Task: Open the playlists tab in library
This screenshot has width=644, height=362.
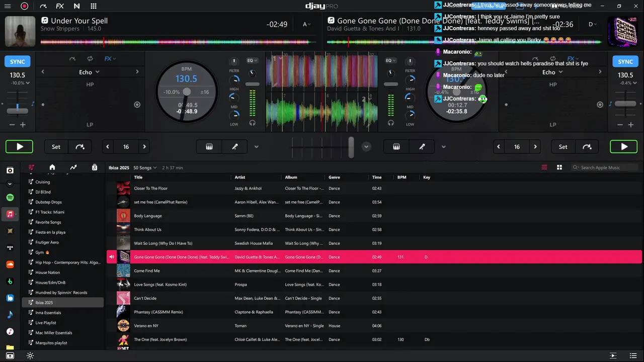Action: (x=31, y=167)
